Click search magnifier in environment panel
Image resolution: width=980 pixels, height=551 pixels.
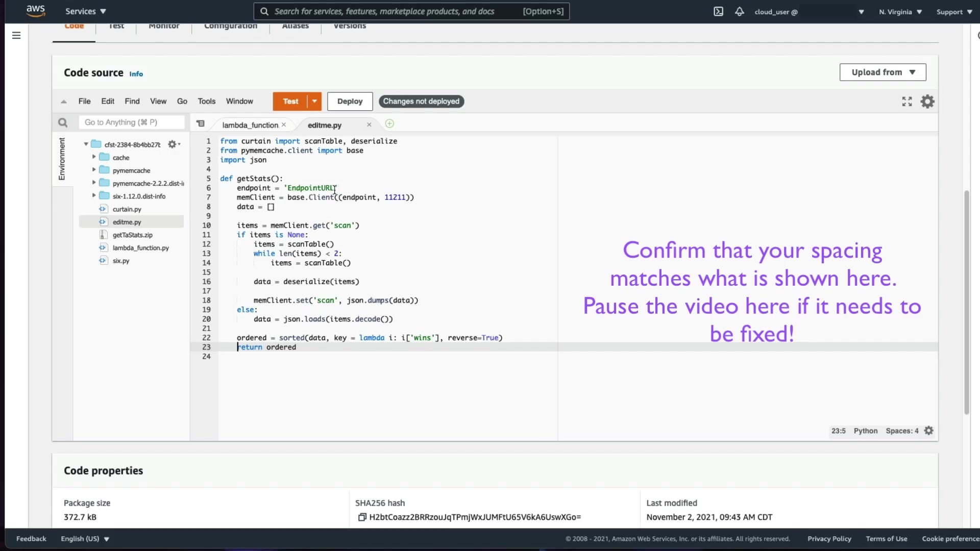point(63,122)
